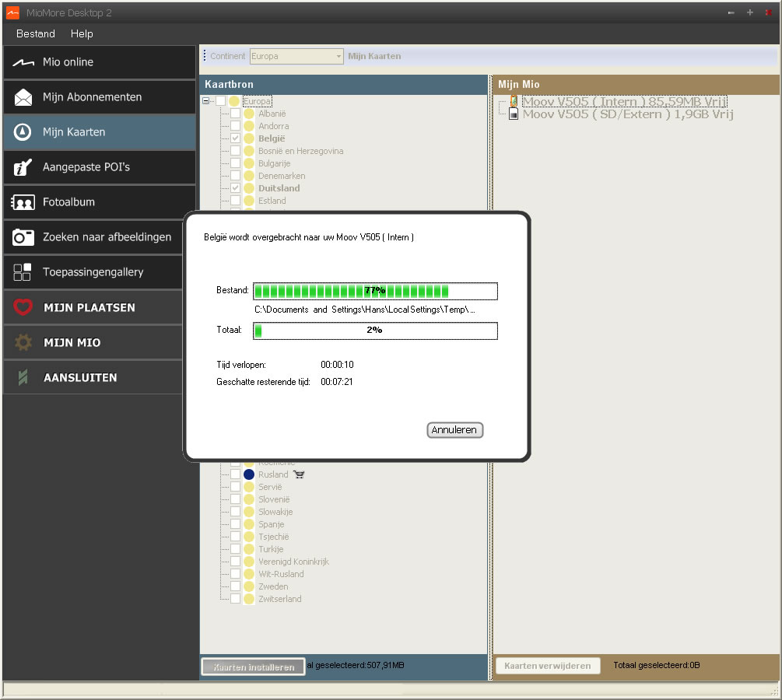
Task: Open Mijn Plaatsen heart icon
Action: pyautogui.click(x=23, y=308)
